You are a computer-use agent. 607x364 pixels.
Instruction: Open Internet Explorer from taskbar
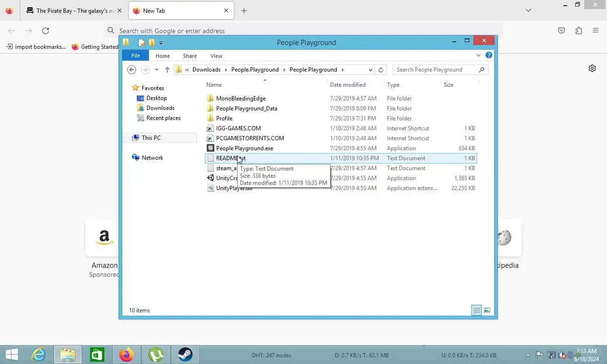click(x=38, y=355)
